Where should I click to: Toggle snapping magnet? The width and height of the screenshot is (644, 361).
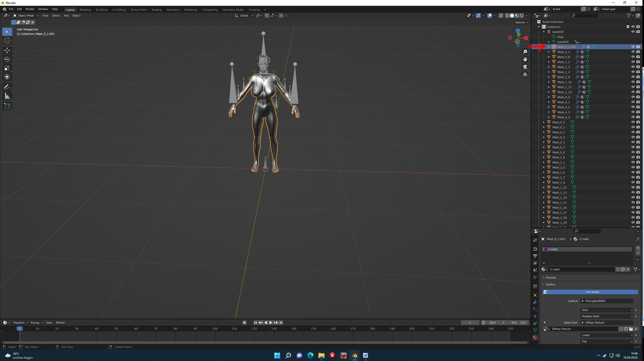tap(267, 16)
